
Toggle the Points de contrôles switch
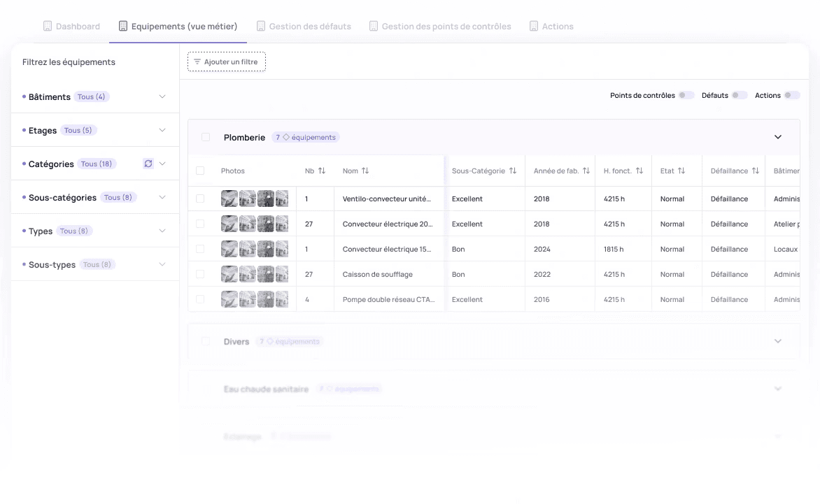click(686, 95)
